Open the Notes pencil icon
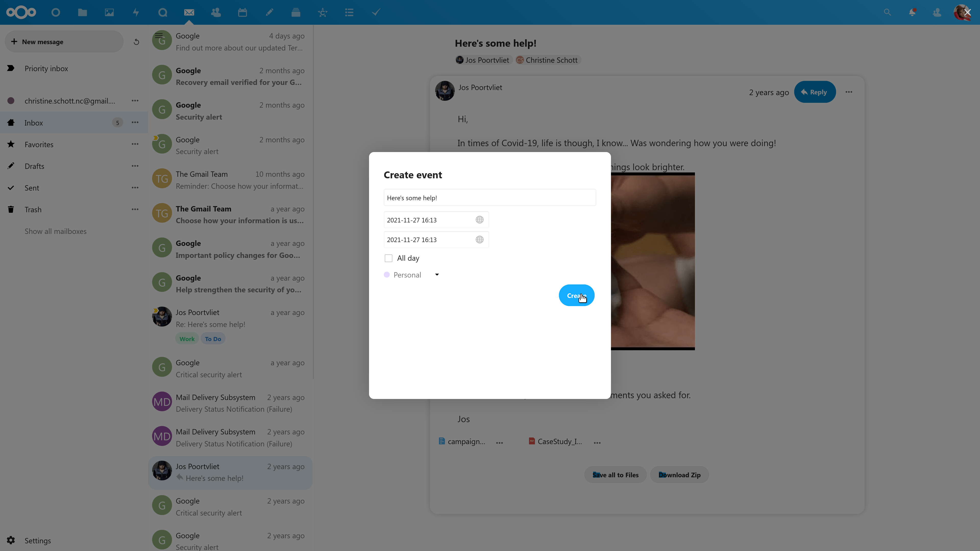The height and width of the screenshot is (551, 980). [269, 12]
